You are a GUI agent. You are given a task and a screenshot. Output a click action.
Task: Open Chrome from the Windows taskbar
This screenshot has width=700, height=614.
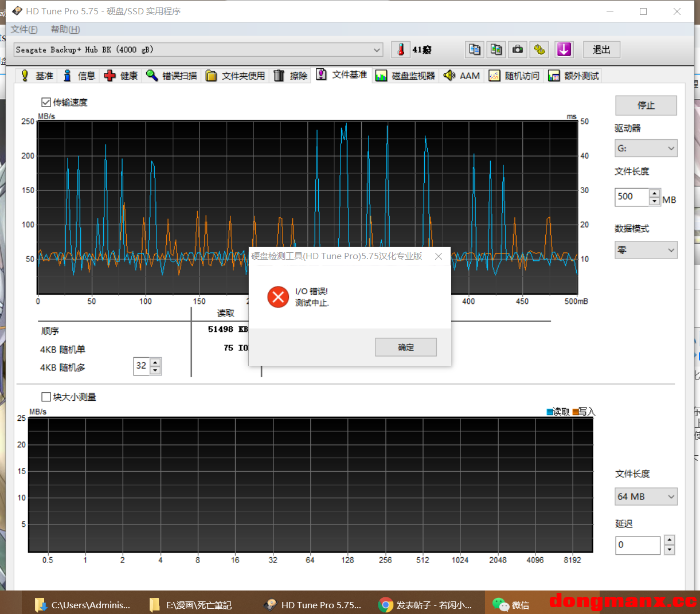[x=425, y=605]
